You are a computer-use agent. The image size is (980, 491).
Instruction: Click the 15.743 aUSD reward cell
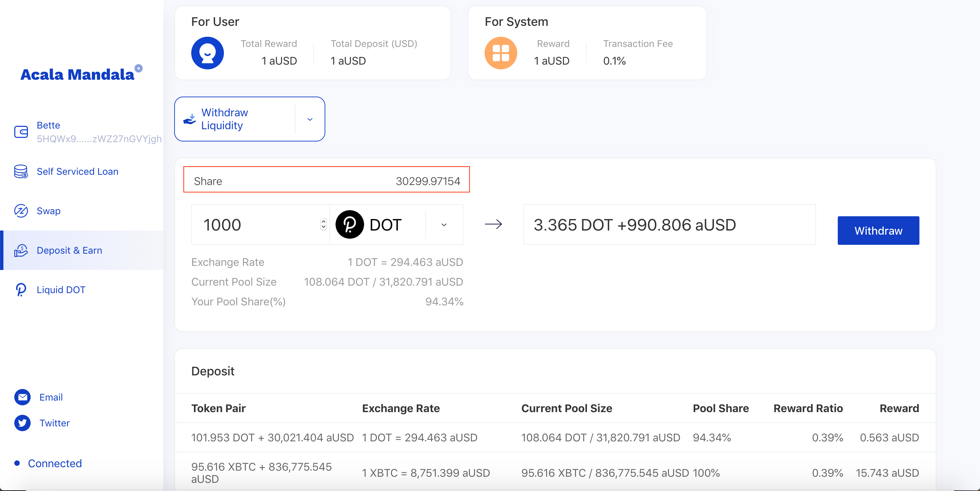coord(887,473)
